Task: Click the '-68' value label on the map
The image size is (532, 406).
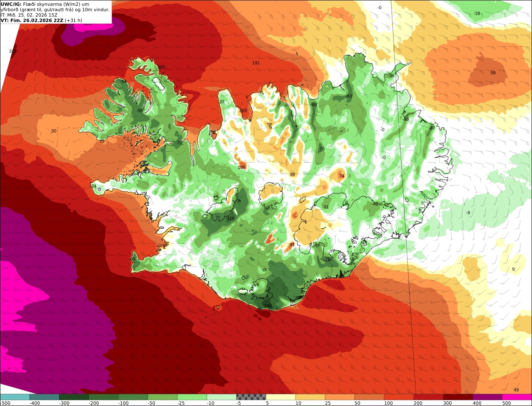Action: (406, 119)
